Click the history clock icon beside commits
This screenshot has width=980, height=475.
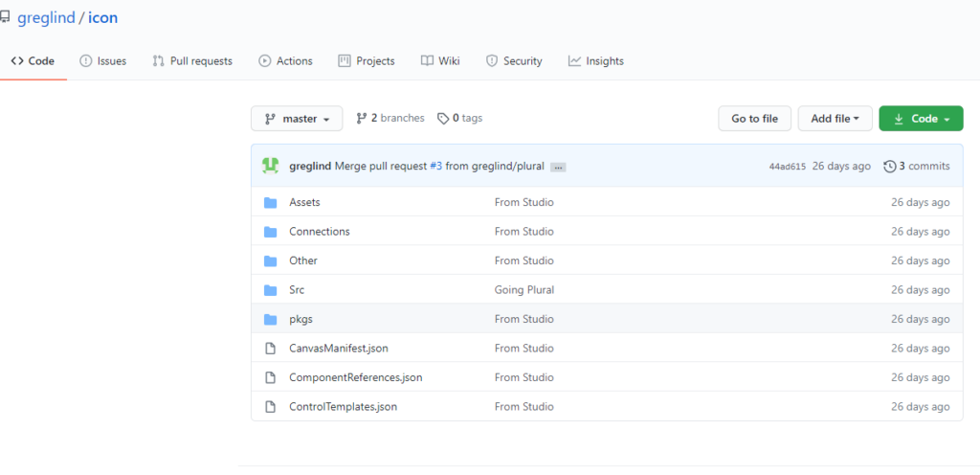889,167
